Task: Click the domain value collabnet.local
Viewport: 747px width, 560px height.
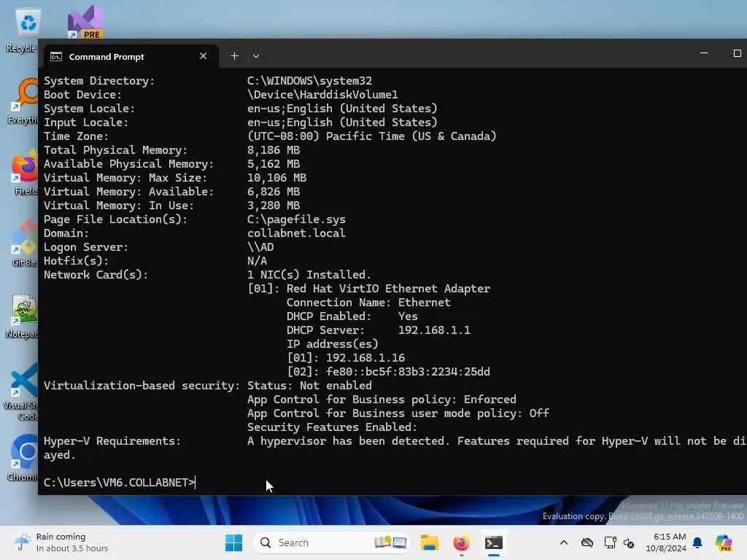Action: pos(296,233)
